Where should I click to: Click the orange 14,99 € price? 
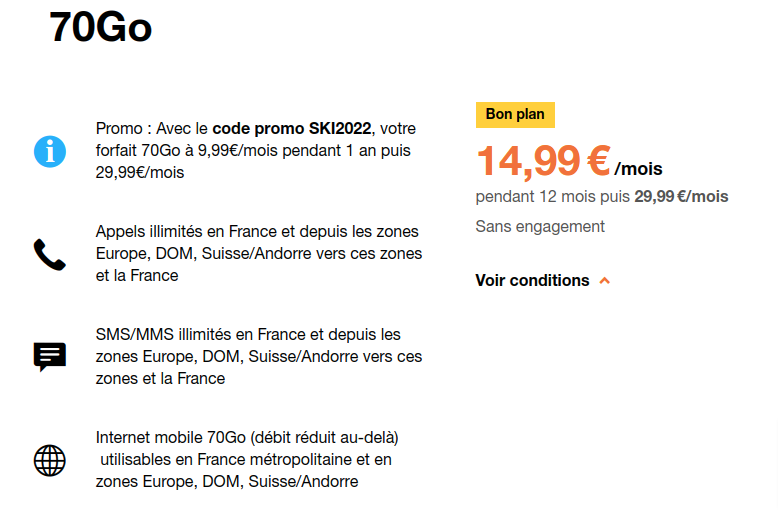543,161
